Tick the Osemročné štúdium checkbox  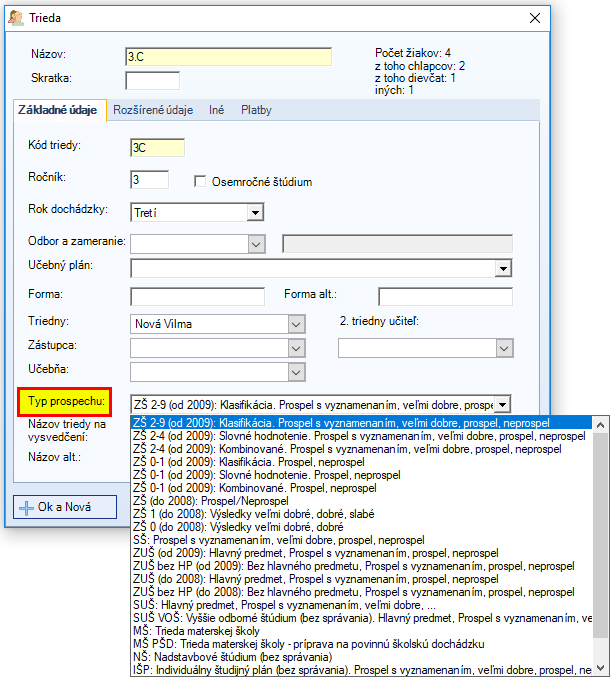200,181
